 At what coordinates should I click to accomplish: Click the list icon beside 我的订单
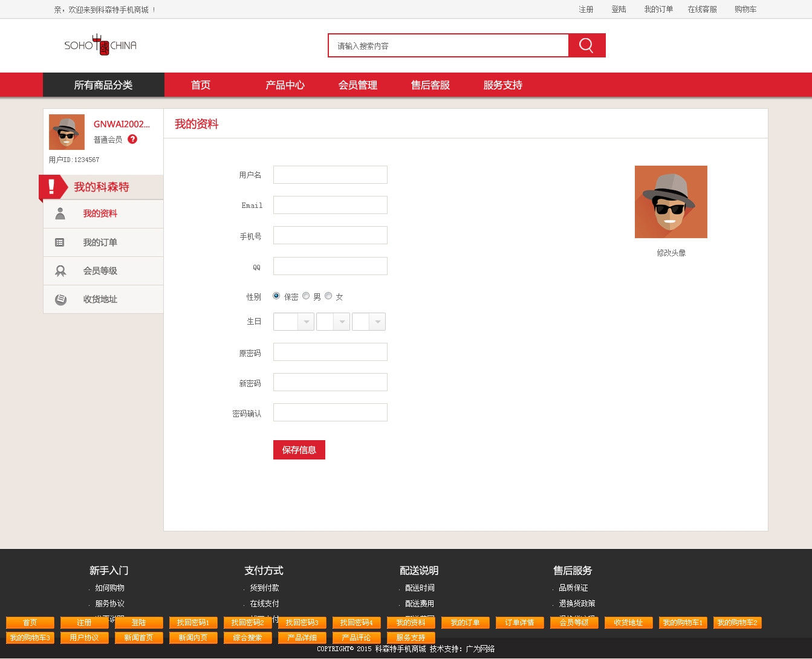pos(59,242)
